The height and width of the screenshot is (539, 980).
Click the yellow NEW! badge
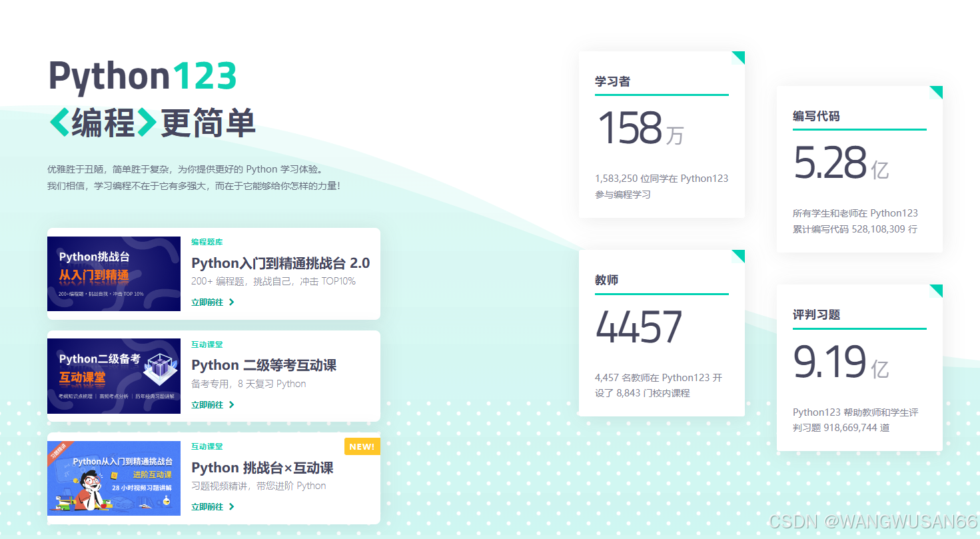pyautogui.click(x=362, y=446)
